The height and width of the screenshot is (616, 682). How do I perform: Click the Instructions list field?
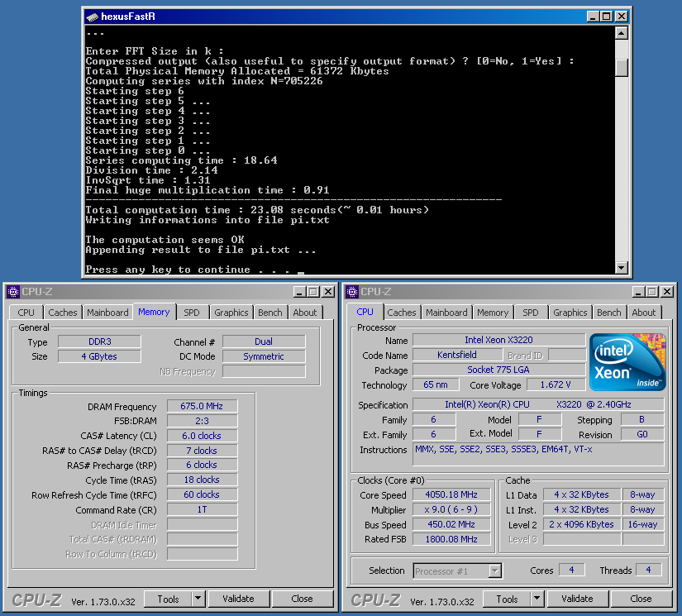[x=538, y=455]
